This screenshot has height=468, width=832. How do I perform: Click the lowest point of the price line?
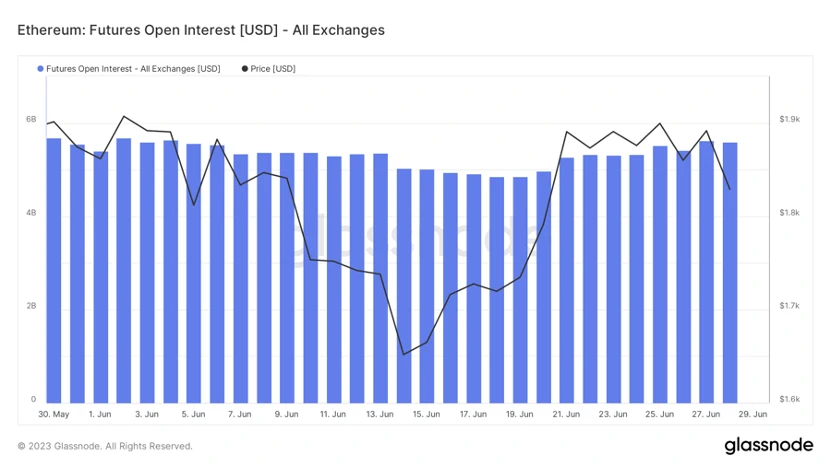pos(404,354)
